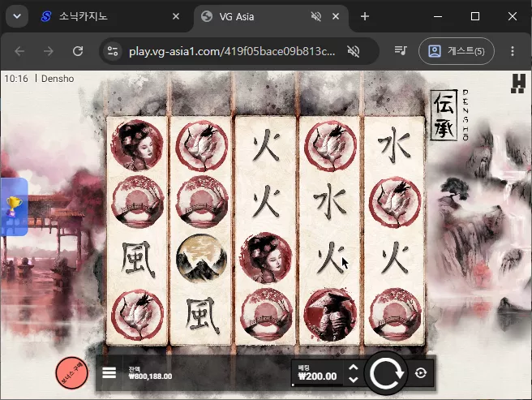
Task: Go forward to the next page
Action: (49, 51)
